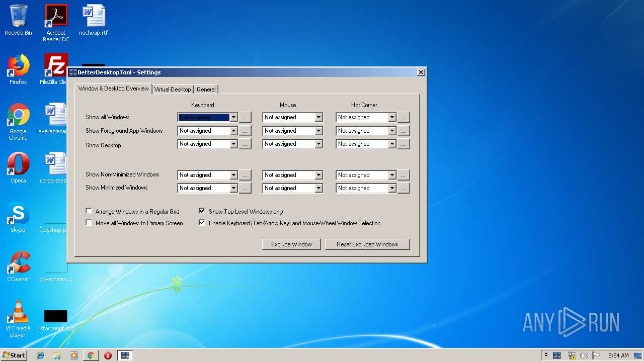
Task: Click the BetterDesktopTool taskbar button
Action: tap(125, 355)
